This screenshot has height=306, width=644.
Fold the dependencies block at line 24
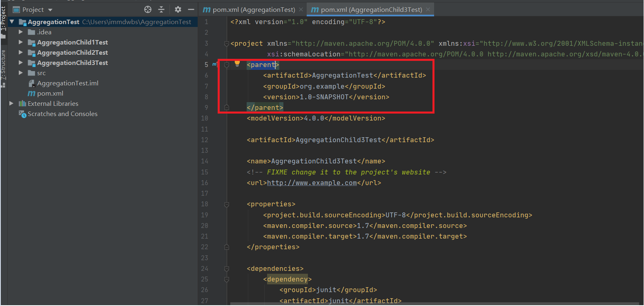tap(227, 269)
